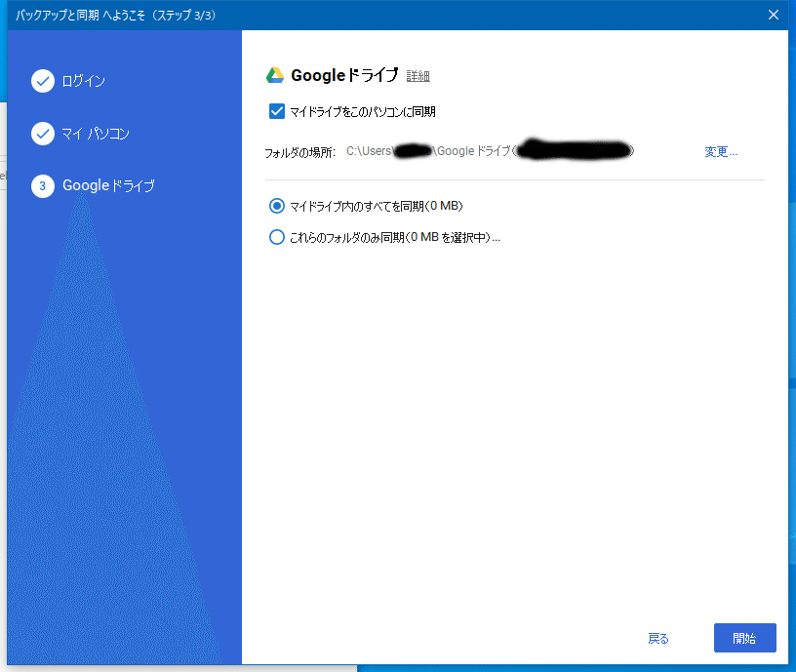Select the Googleドライブ step in the sidebar
Image resolution: width=796 pixels, height=672 pixels.
pos(107,185)
